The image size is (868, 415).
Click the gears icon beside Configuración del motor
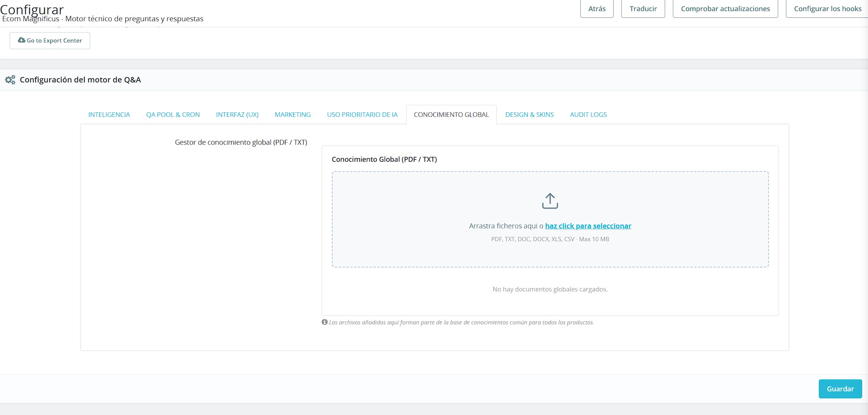10,80
